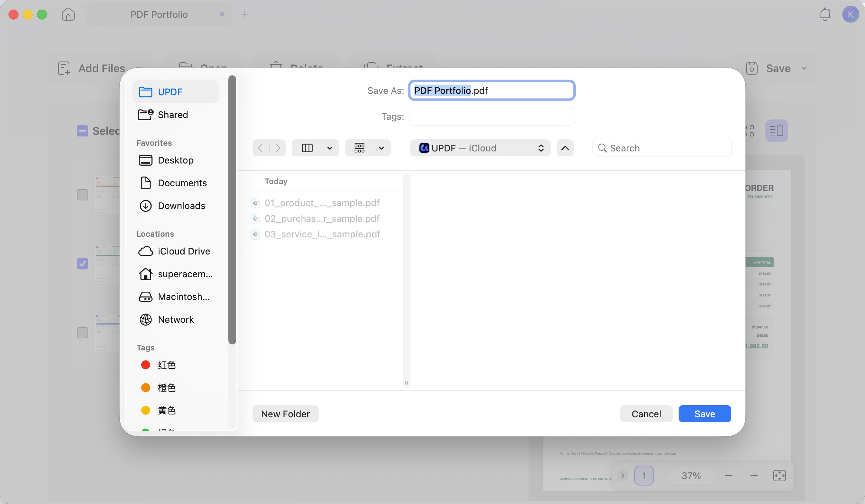This screenshot has height=504, width=865.
Task: Open iCloud Drive location
Action: point(176,251)
